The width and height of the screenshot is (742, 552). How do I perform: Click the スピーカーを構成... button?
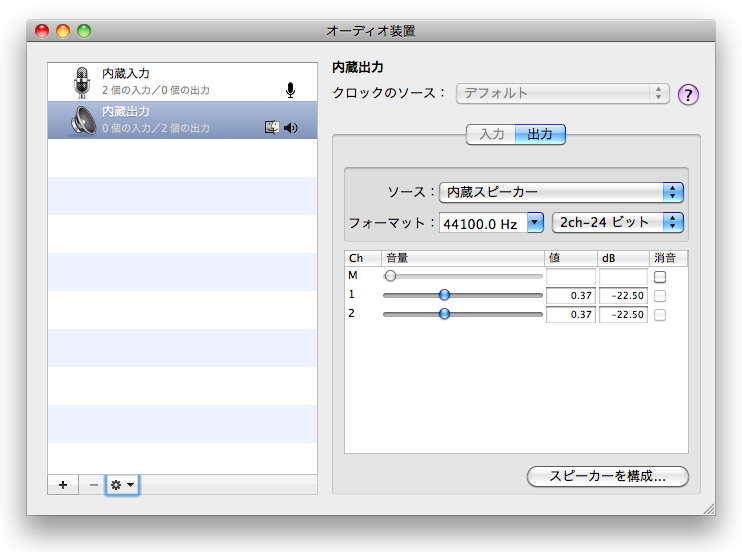[x=608, y=476]
